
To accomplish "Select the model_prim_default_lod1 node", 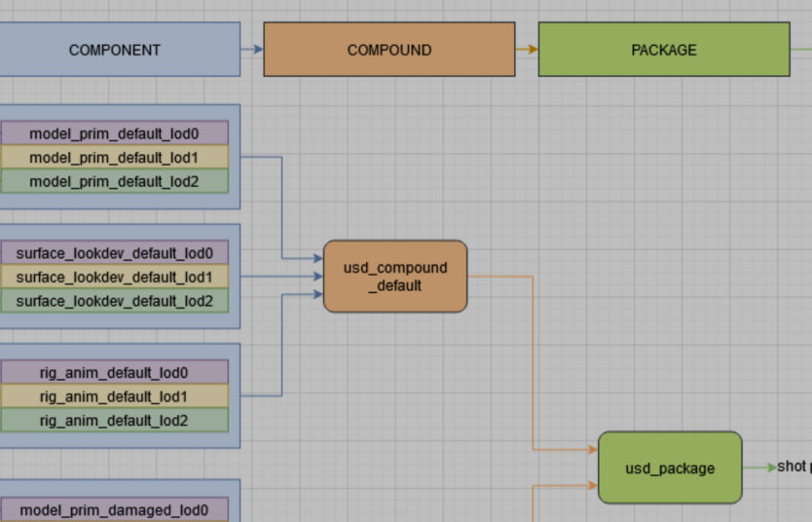I will pyautogui.click(x=114, y=158).
